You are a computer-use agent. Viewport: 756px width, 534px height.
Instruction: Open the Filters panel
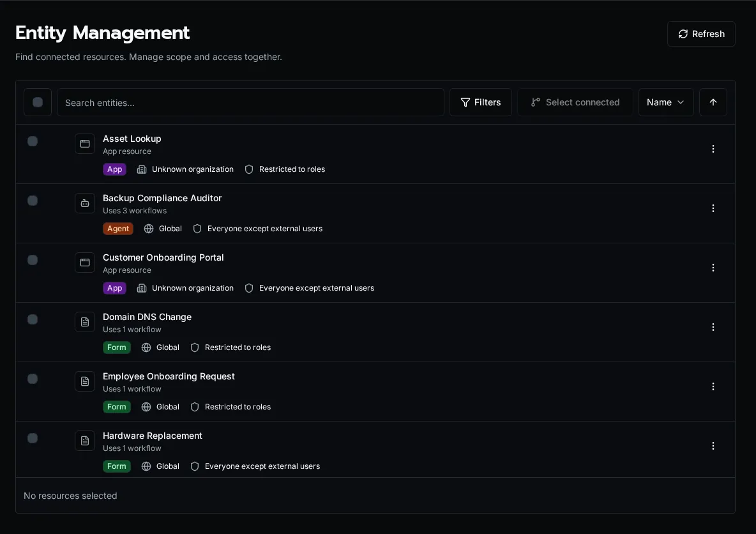pyautogui.click(x=481, y=102)
